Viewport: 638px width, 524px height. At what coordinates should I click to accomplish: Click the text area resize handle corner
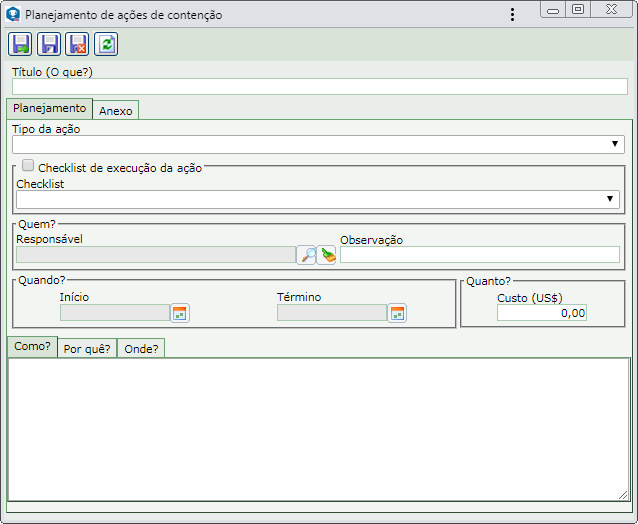(x=623, y=495)
